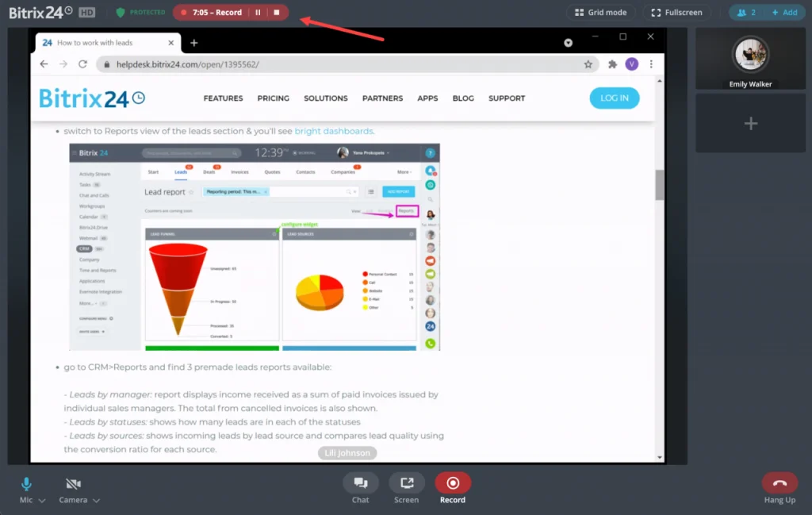Click 'Leads by sources' text
Image resolution: width=812 pixels, height=515 pixels.
click(106, 436)
